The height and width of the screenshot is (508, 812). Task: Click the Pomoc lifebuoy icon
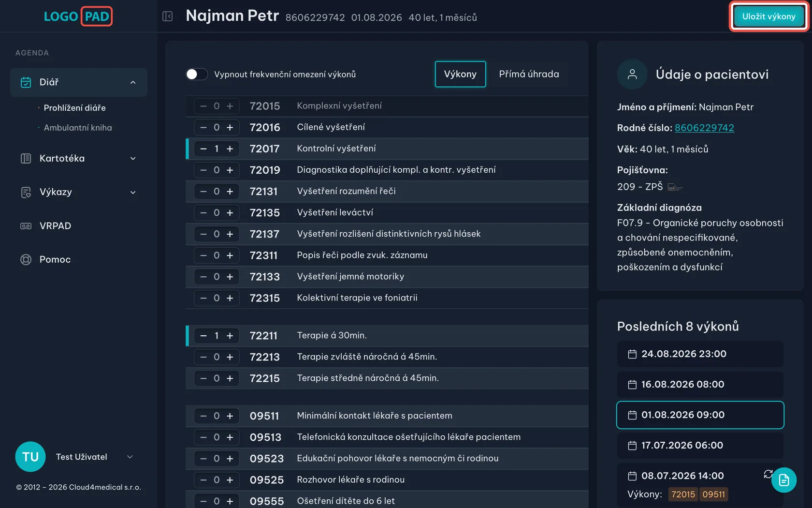pyautogui.click(x=26, y=259)
